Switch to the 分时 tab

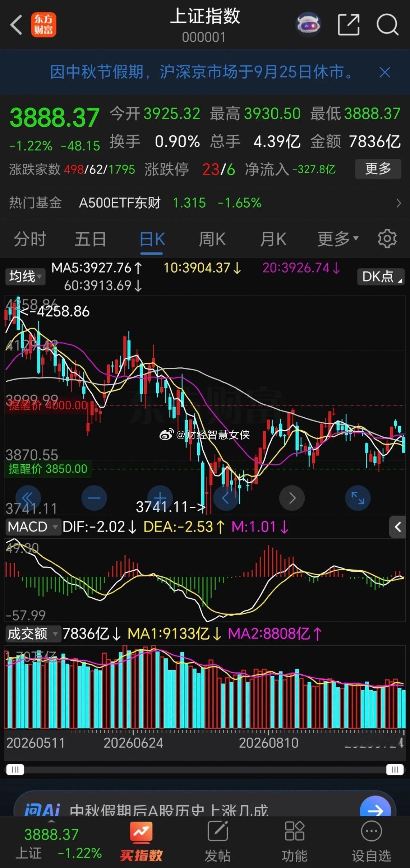[x=30, y=239]
